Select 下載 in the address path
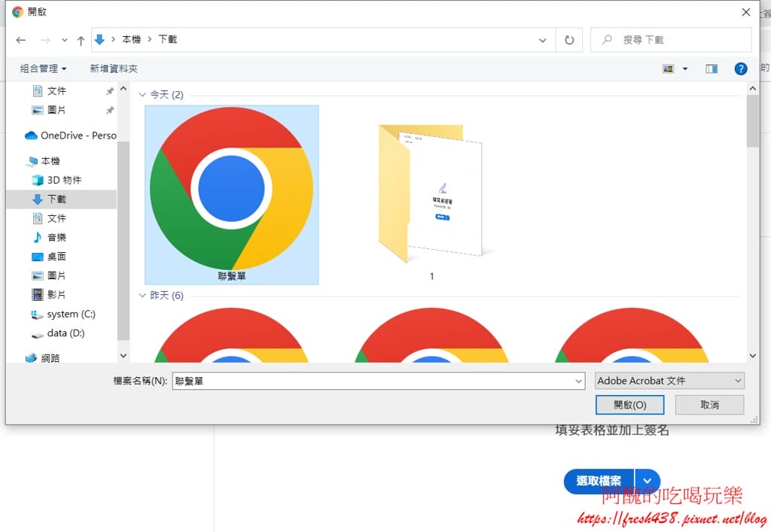Image resolution: width=771 pixels, height=532 pixels. (x=168, y=39)
